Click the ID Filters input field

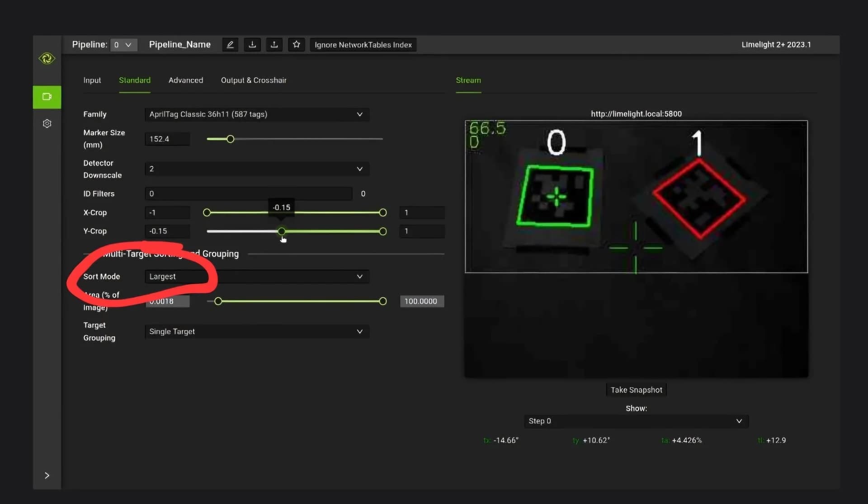[248, 193]
